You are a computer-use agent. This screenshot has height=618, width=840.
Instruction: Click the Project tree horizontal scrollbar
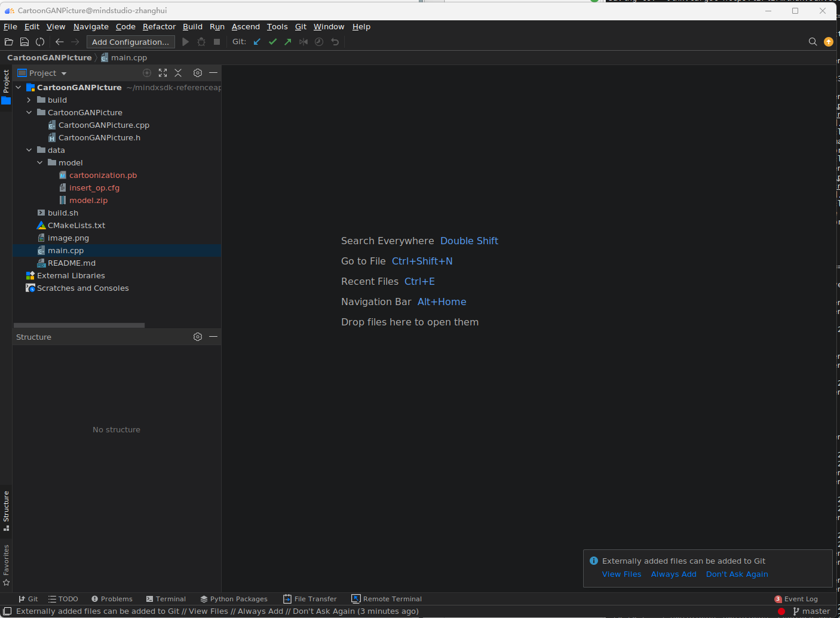tap(79, 325)
